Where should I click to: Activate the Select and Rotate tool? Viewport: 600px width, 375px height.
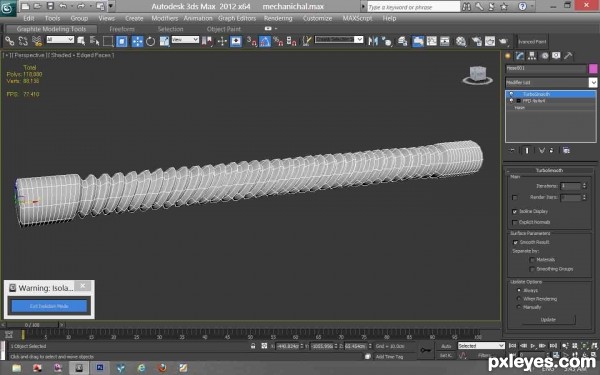[x=150, y=41]
